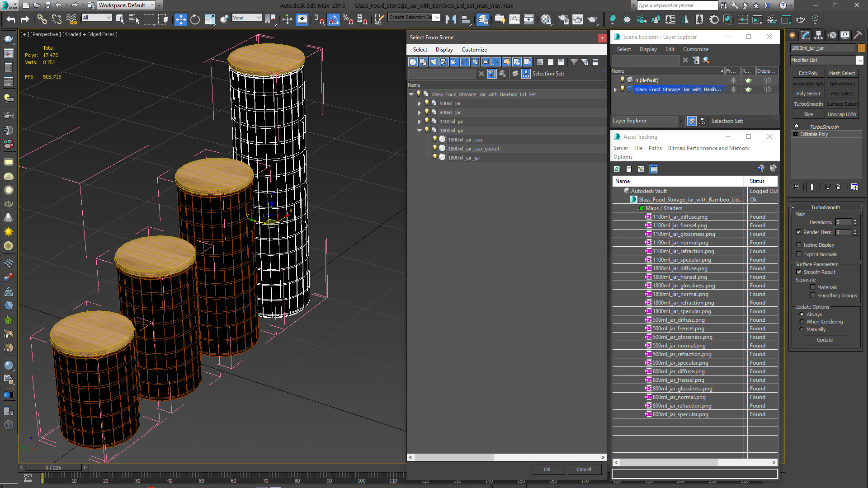This screenshot has width=868, height=488.
Task: Click Cancel in Select From Scene dialog
Action: pyautogui.click(x=584, y=469)
